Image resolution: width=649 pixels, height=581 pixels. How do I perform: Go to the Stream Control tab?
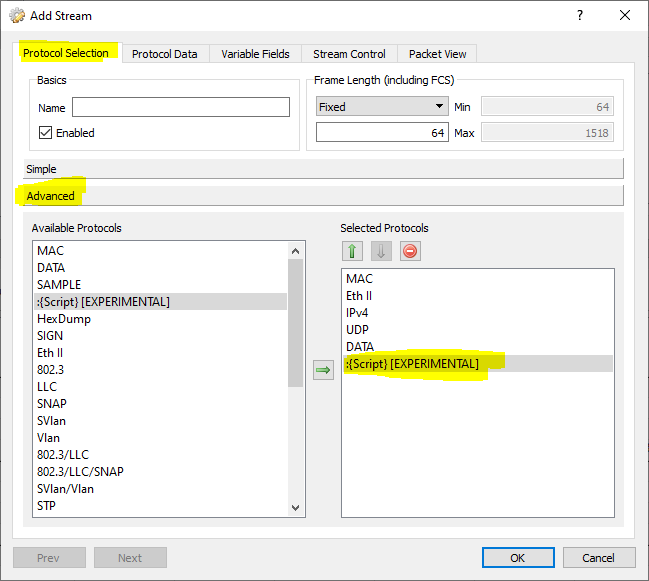coord(350,54)
